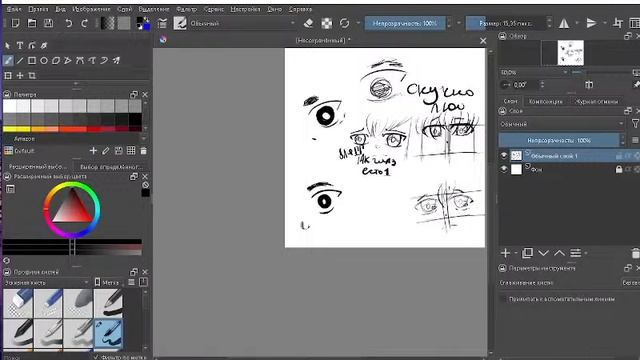Redo the last action
This screenshot has width=640, height=360.
(x=84, y=23)
